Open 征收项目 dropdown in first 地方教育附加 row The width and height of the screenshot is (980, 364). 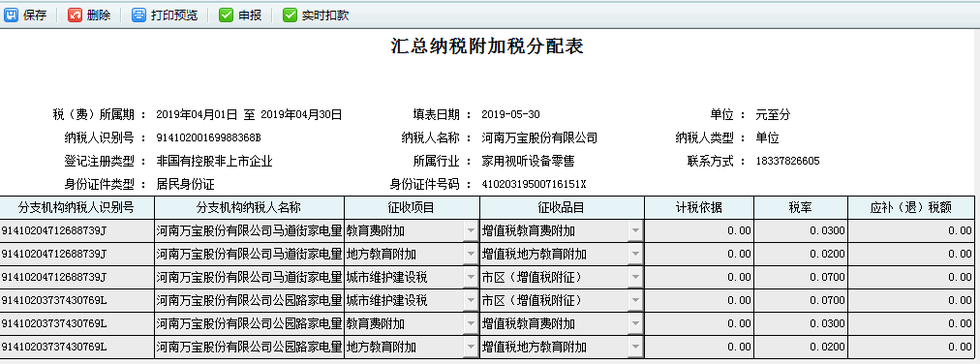(471, 255)
